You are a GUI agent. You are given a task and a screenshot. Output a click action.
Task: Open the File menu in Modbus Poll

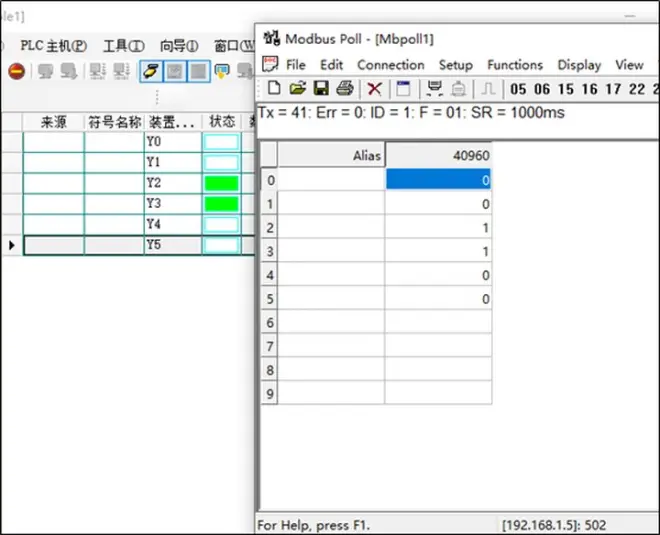pos(295,65)
